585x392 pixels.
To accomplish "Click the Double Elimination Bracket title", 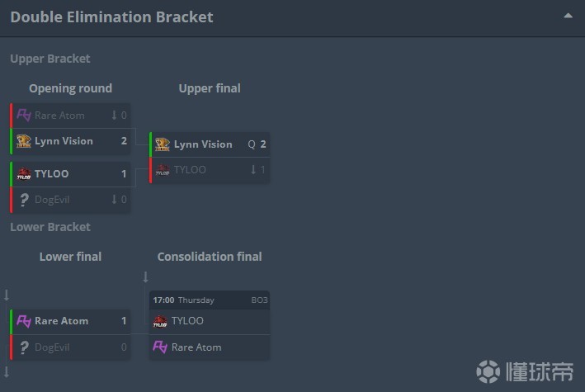I will 111,17.
